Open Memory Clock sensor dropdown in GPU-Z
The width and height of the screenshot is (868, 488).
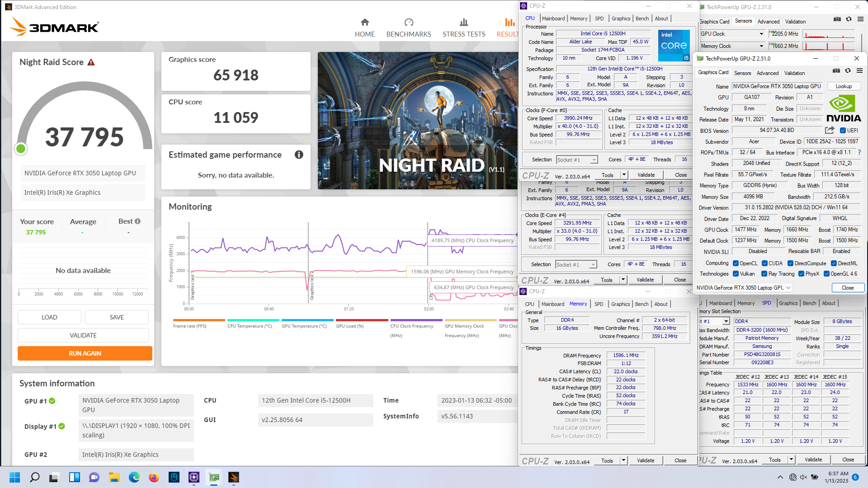761,46
